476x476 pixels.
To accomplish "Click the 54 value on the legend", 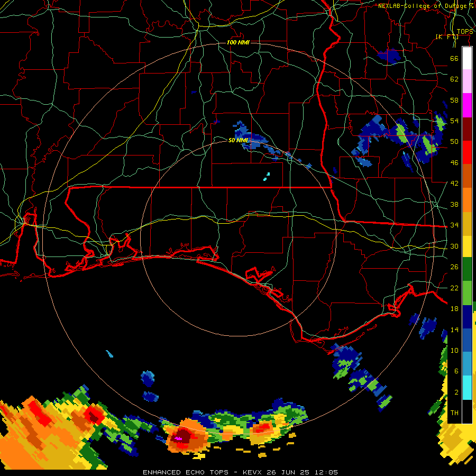I will [x=454, y=121].
